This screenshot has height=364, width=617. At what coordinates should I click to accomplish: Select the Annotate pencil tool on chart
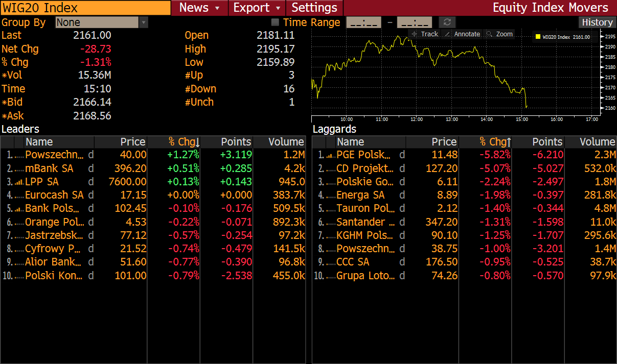tap(462, 34)
